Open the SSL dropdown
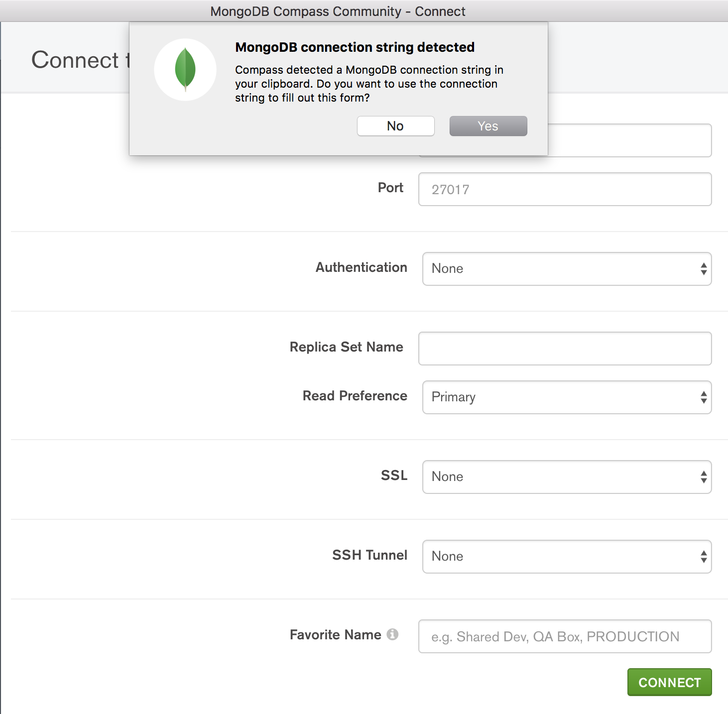Image resolution: width=728 pixels, height=714 pixels. click(567, 477)
